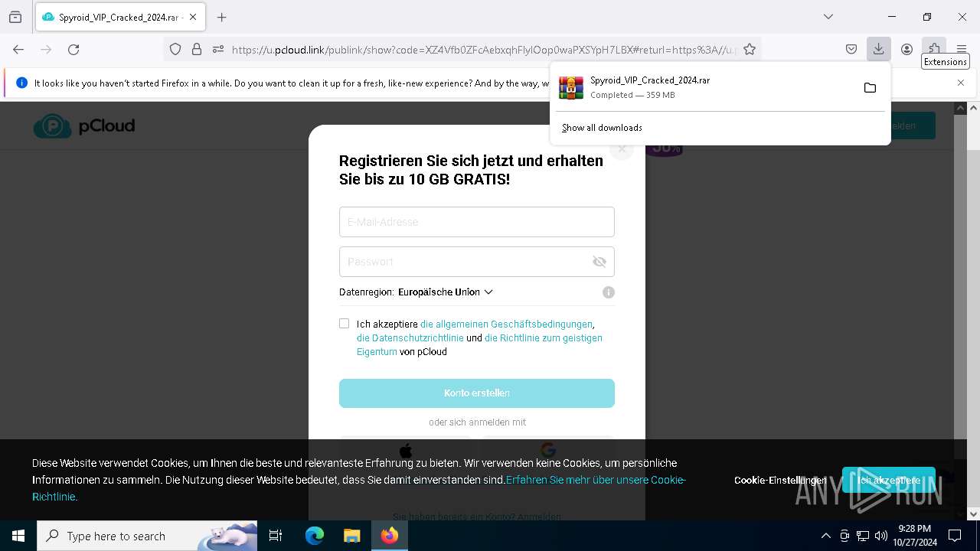Expand Datenregion Europäische Union dropdown
Screen dimensions: 980x551
click(446, 292)
